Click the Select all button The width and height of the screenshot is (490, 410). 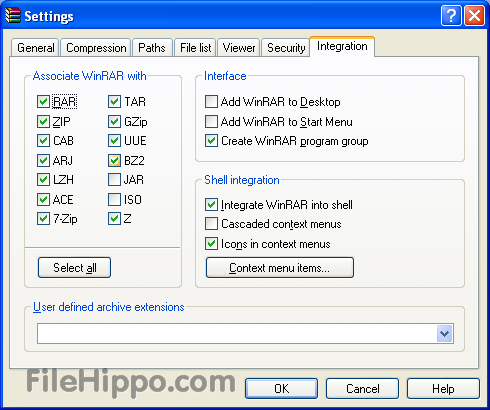pyautogui.click(x=74, y=267)
